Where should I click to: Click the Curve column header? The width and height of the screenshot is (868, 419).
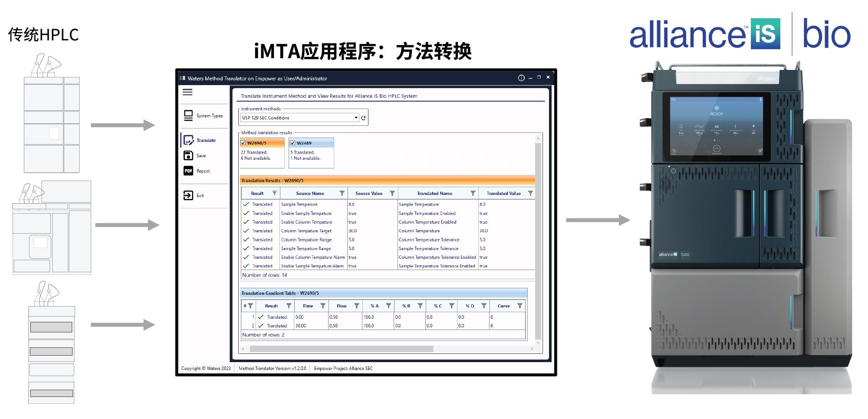503,306
